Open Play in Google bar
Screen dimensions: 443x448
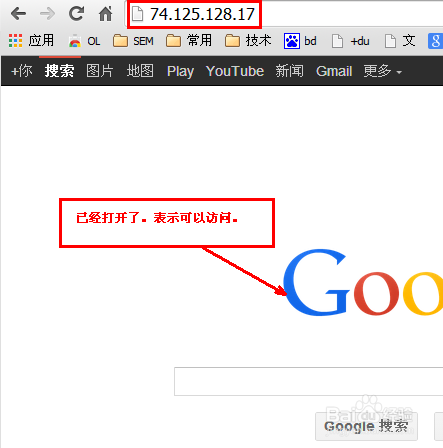click(180, 71)
